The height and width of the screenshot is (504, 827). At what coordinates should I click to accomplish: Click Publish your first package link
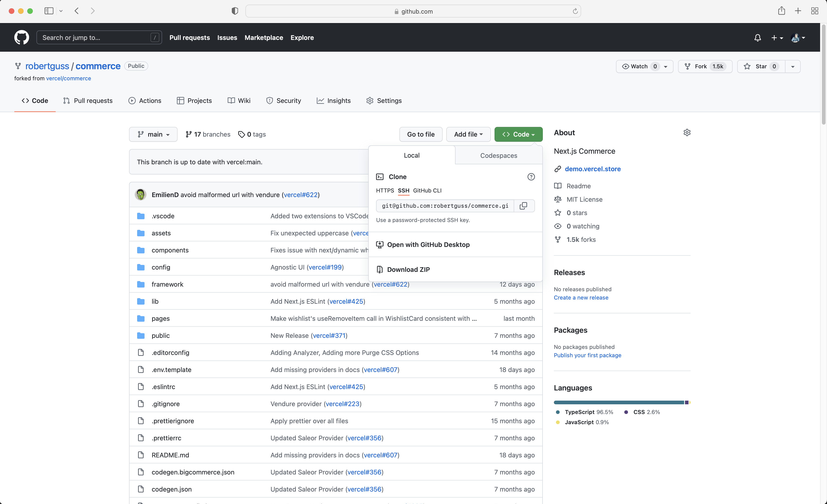click(587, 355)
